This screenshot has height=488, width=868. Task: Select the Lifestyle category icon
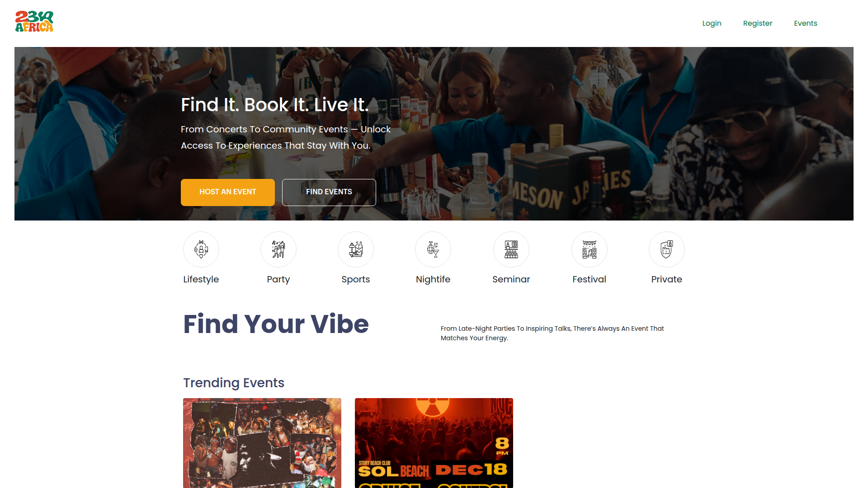(201, 249)
